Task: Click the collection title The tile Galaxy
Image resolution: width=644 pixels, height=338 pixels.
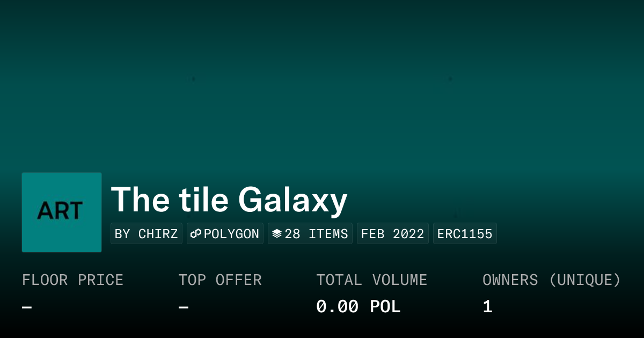Action: coord(229,200)
